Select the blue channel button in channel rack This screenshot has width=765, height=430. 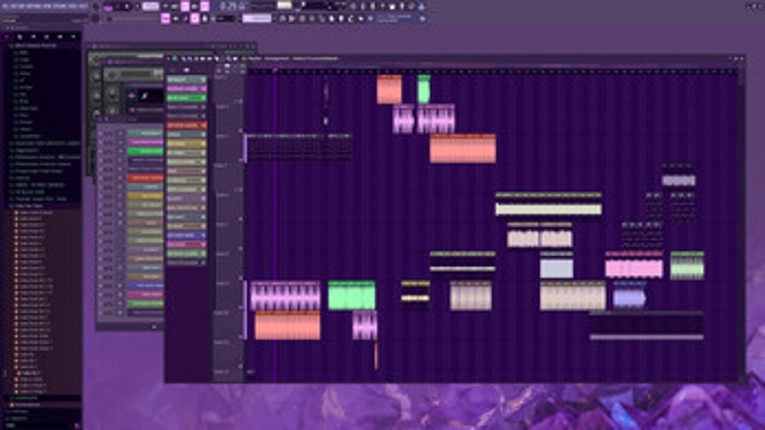point(145,286)
